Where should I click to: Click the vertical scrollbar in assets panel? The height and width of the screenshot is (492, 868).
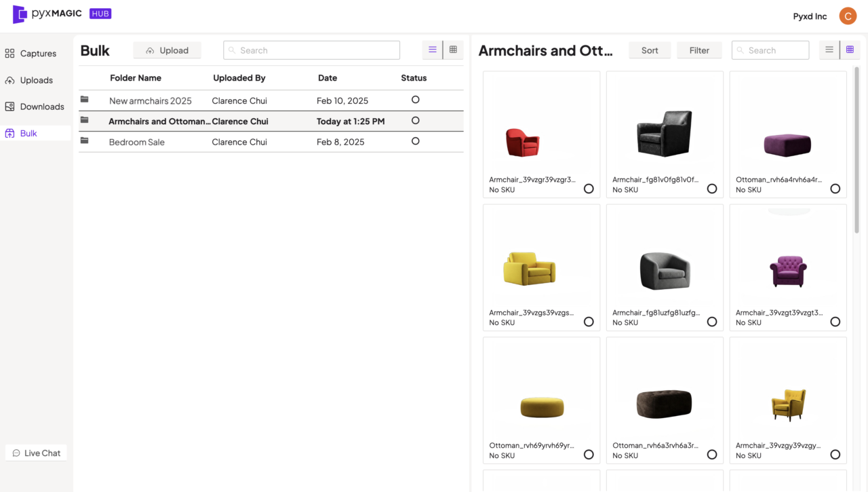click(856, 149)
